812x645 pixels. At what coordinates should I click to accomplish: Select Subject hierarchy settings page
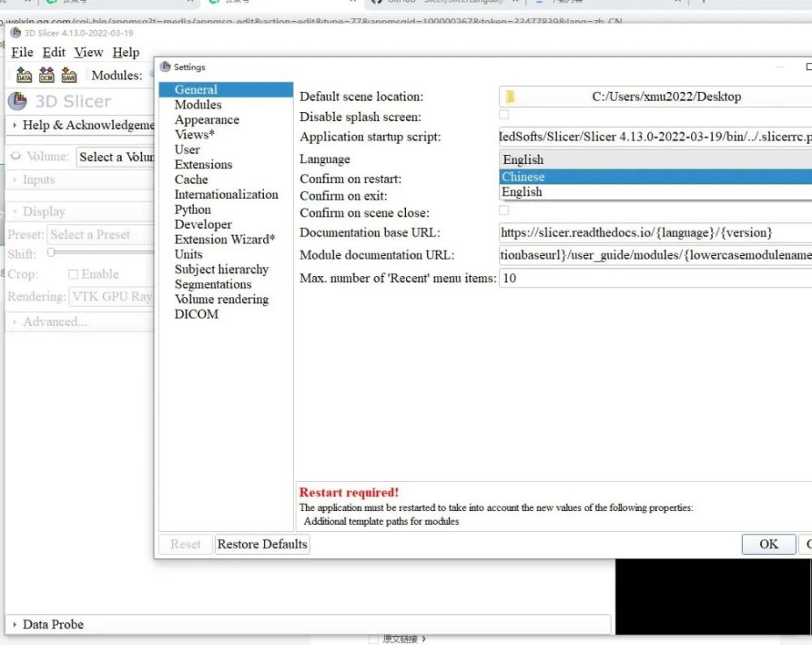221,270
